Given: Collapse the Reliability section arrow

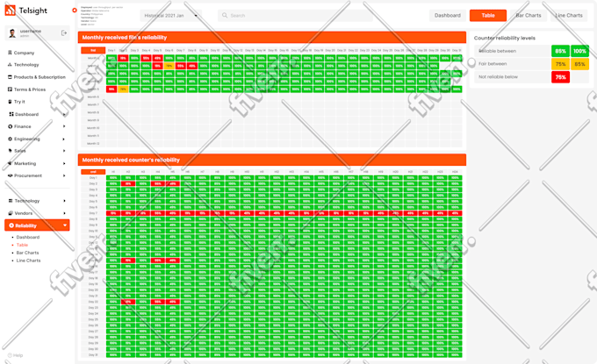Looking at the screenshot, I should coord(65,225).
